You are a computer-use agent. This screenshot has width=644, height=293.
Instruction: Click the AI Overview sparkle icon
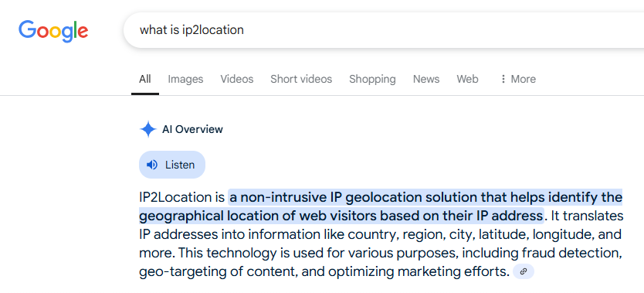[x=147, y=129]
